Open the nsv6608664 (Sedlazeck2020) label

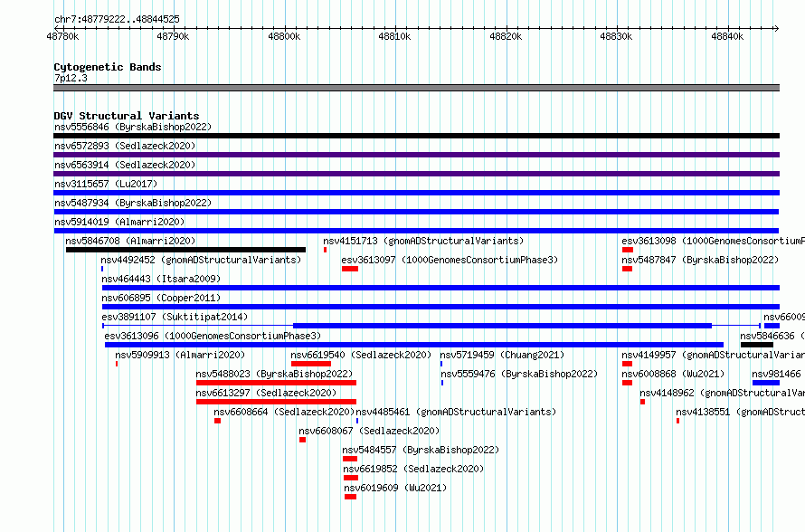click(284, 412)
